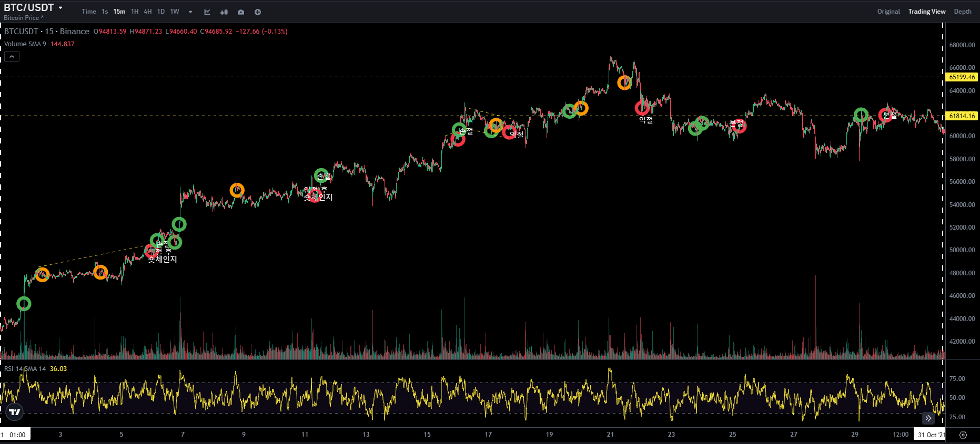Image resolution: width=980 pixels, height=444 pixels.
Task: Click the BTCUSDT · 15 · Binance legend title
Action: coord(47,32)
